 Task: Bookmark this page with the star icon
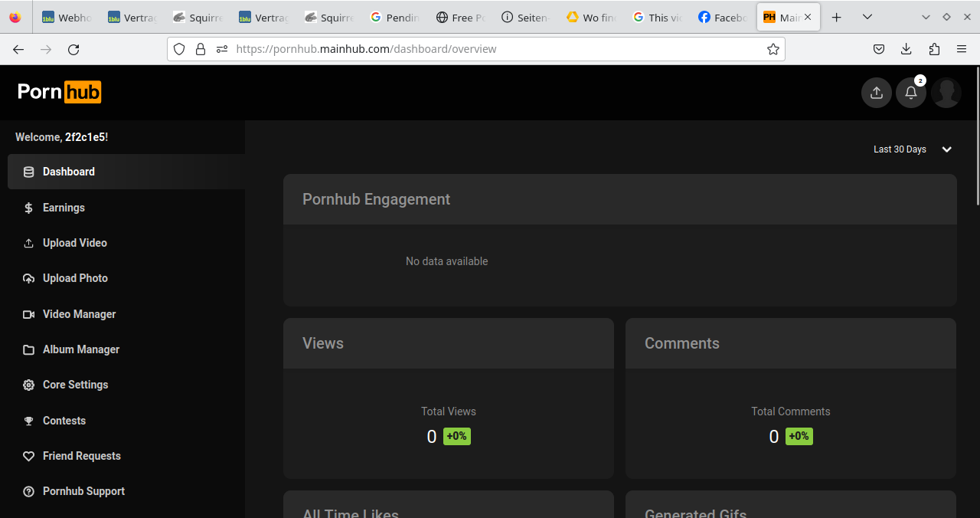(x=773, y=49)
